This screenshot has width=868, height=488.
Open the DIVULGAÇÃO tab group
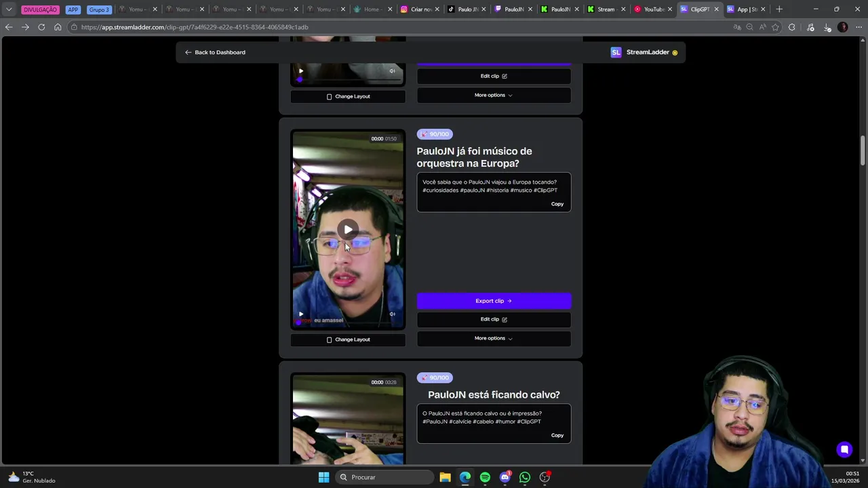40,9
